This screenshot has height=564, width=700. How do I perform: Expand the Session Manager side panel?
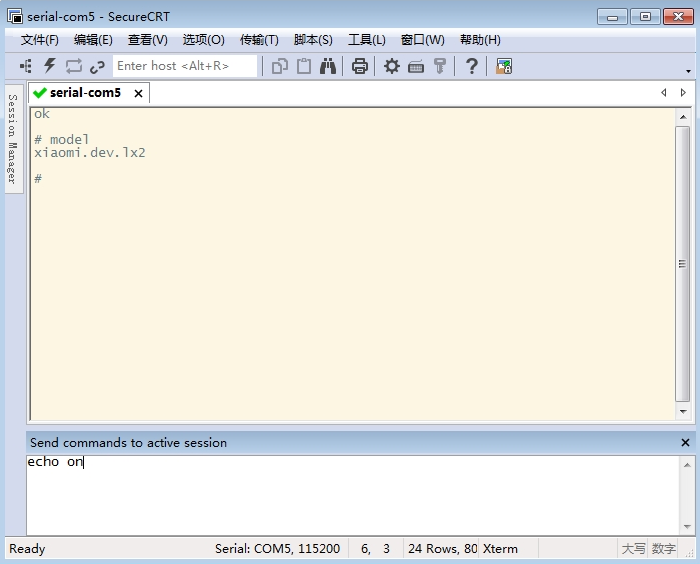click(13, 138)
